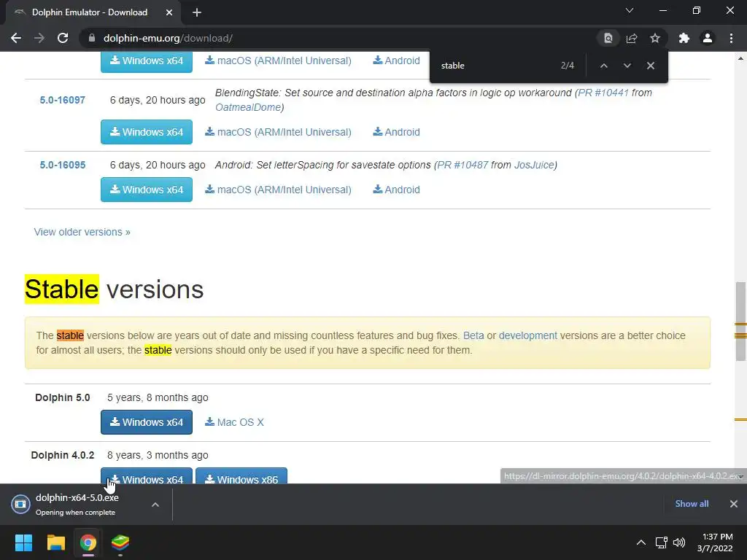Image resolution: width=747 pixels, height=560 pixels.
Task: Click the volume speaker icon
Action: click(x=679, y=542)
